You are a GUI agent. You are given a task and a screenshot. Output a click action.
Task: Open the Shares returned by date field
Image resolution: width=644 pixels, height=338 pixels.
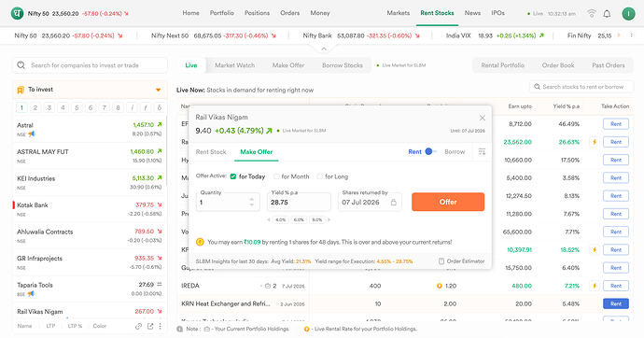[x=370, y=202]
